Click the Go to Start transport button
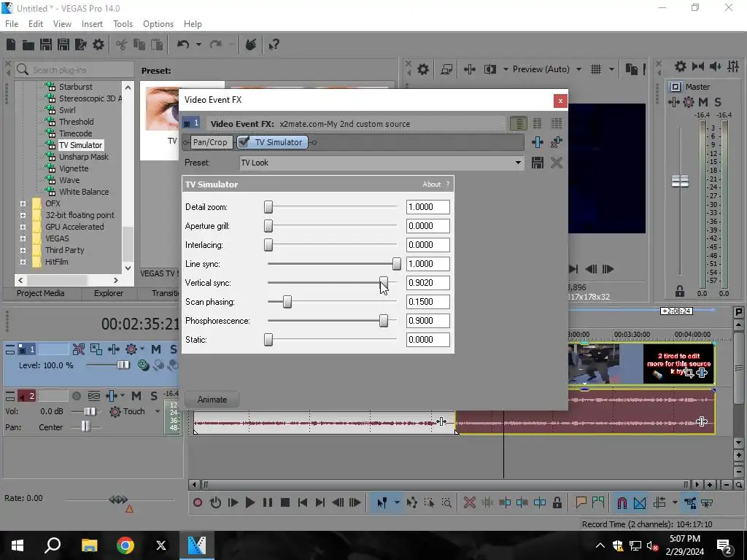This screenshot has height=560, width=747. click(x=303, y=502)
